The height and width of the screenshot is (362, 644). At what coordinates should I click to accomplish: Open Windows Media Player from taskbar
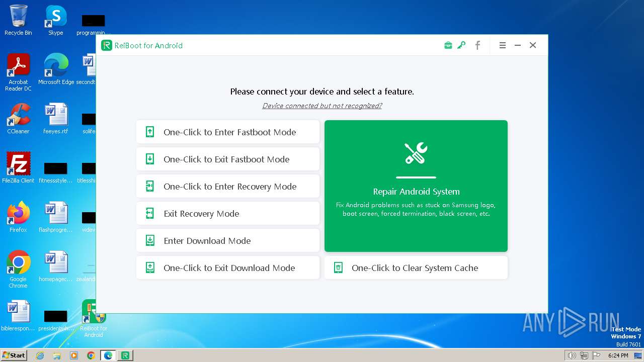74,355
